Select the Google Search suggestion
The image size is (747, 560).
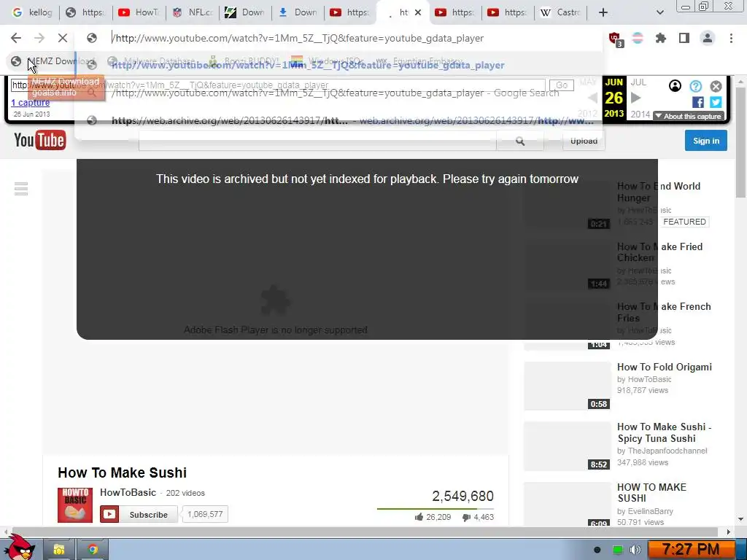(x=336, y=93)
